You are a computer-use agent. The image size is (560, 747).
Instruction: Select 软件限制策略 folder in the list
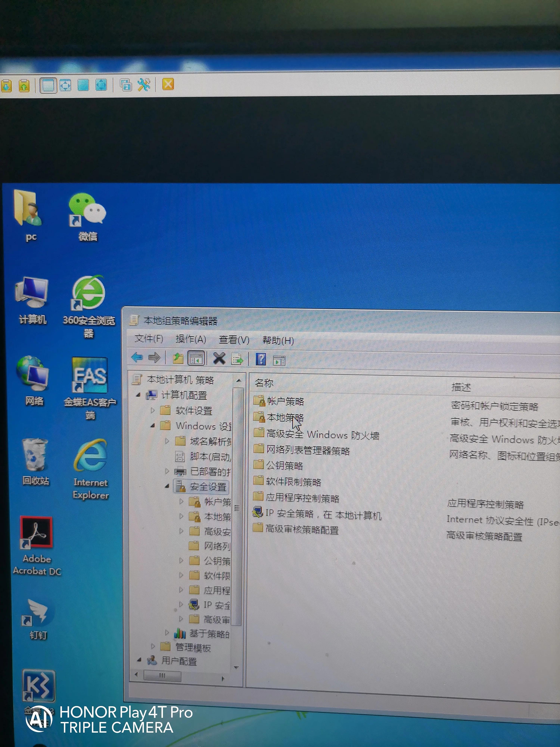pos(293,482)
